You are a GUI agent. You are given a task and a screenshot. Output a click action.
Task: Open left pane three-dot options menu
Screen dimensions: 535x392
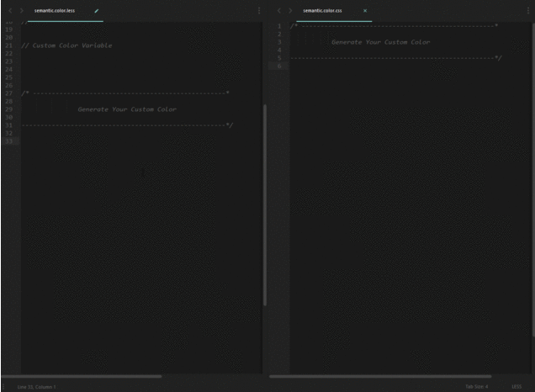(259, 11)
